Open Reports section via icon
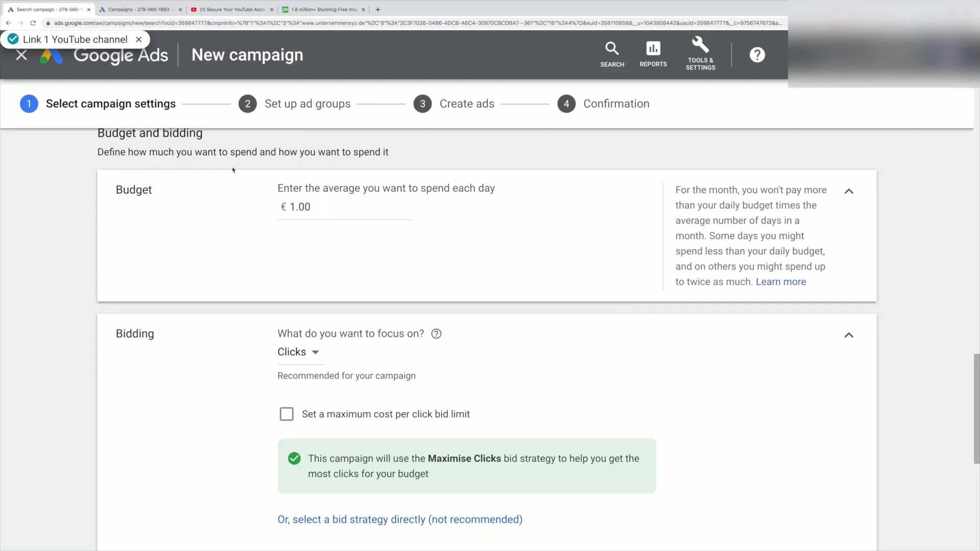The width and height of the screenshot is (980, 551). 653,54
